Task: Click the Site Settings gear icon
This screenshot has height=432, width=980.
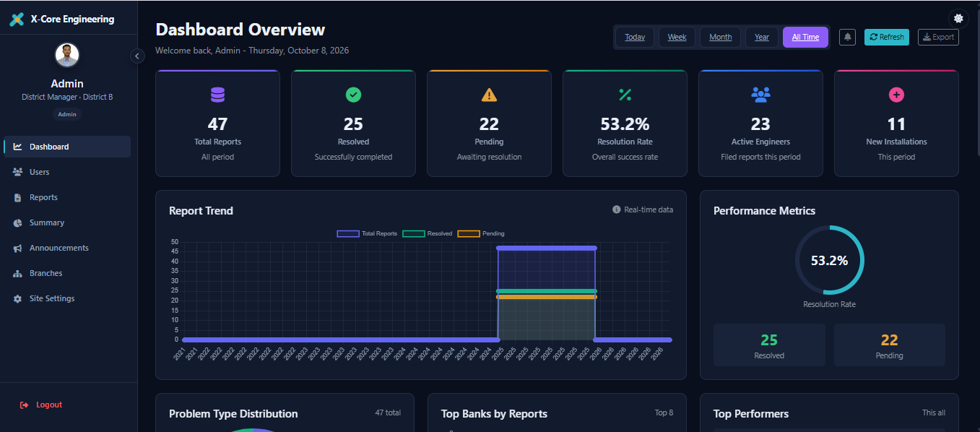Action: pos(17,298)
